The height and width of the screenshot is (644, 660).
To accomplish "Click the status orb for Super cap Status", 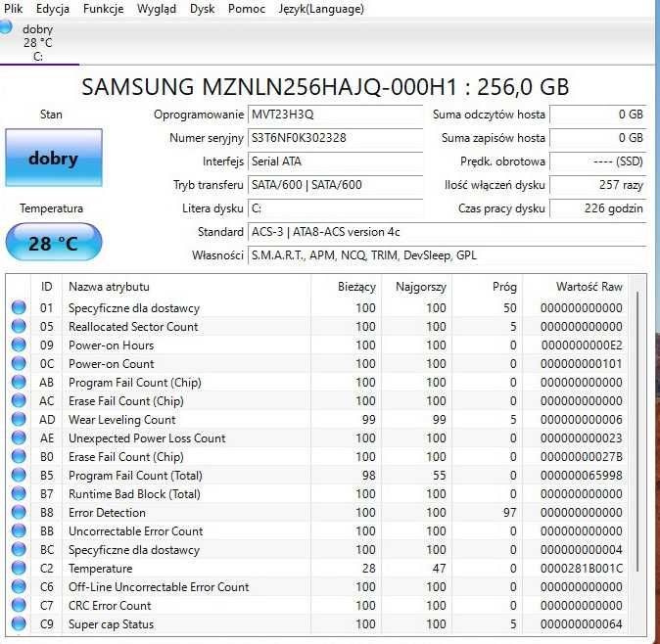I will (19, 623).
